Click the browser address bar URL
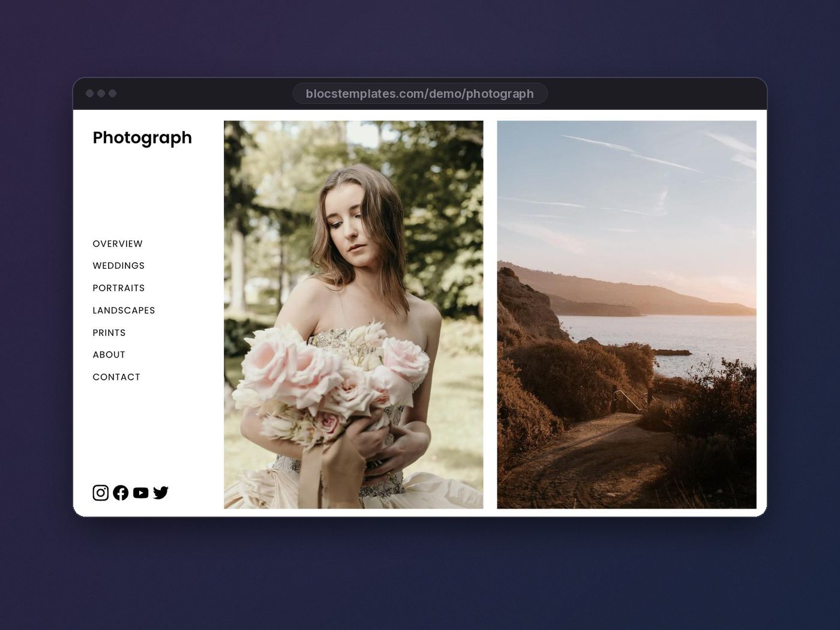The height and width of the screenshot is (630, 840). tap(420, 94)
